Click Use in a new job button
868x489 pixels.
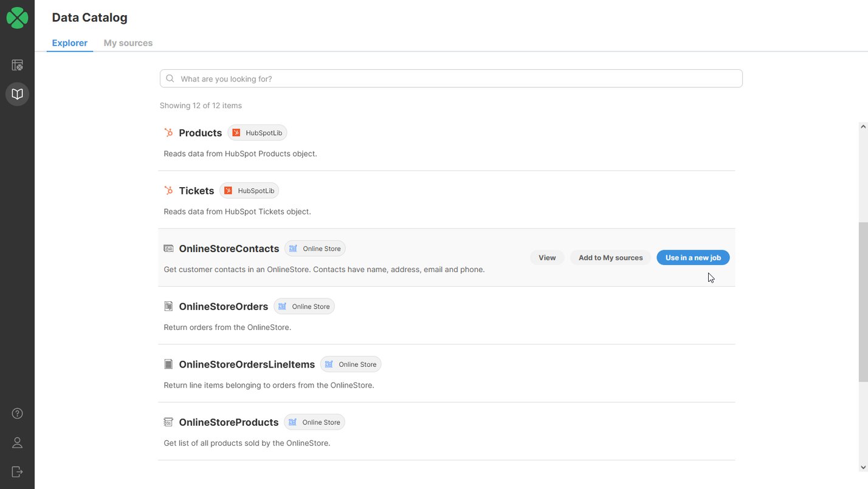(x=693, y=258)
